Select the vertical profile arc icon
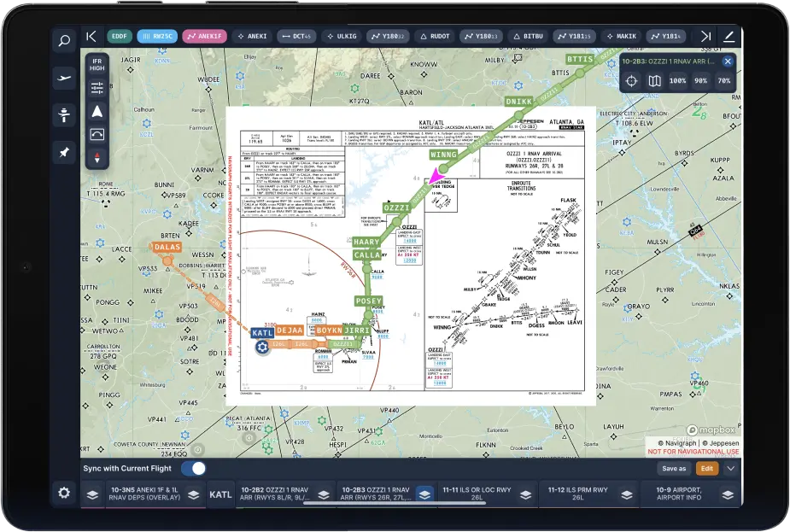The image size is (790, 532). click(x=97, y=133)
